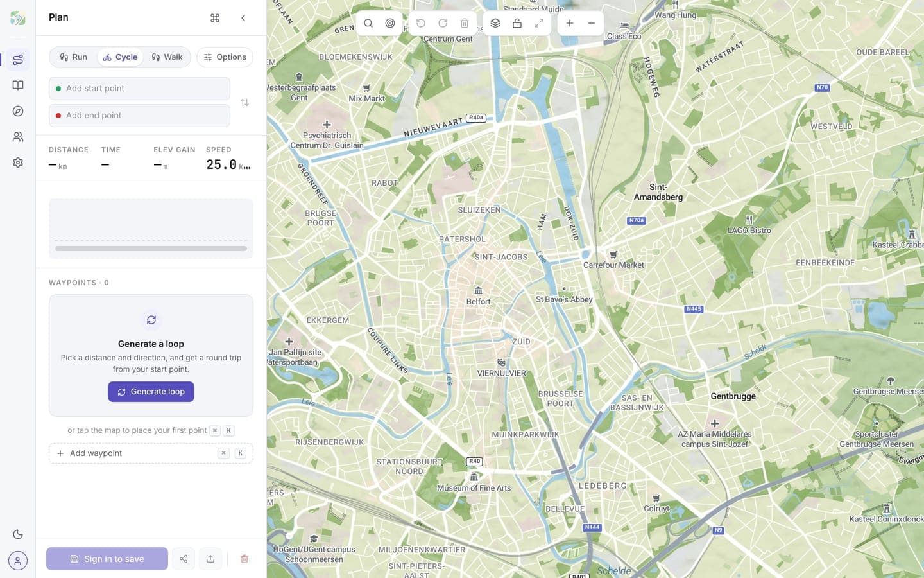Redo the last map edit
The height and width of the screenshot is (578, 924).
[x=443, y=23]
